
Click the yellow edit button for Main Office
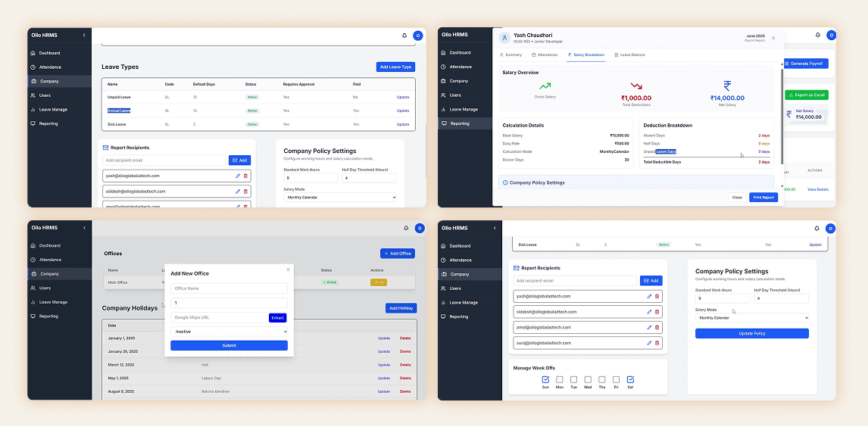379,282
